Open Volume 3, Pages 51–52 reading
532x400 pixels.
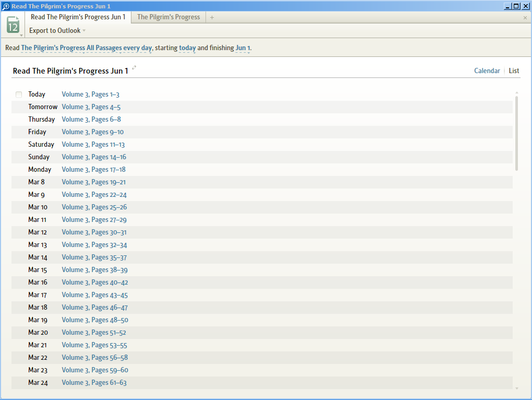pyautogui.click(x=94, y=333)
